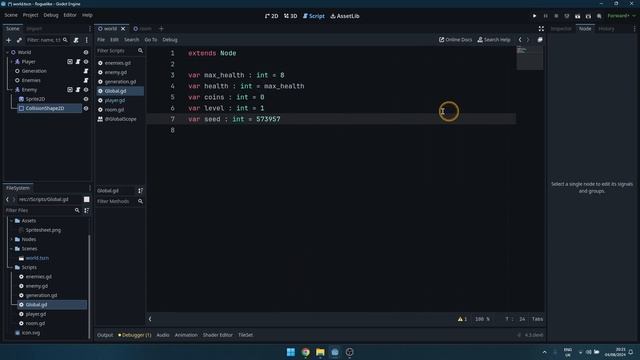Screen dimensions: 640x360
Task: Open the TileSet bottom panel
Action: coord(245,335)
